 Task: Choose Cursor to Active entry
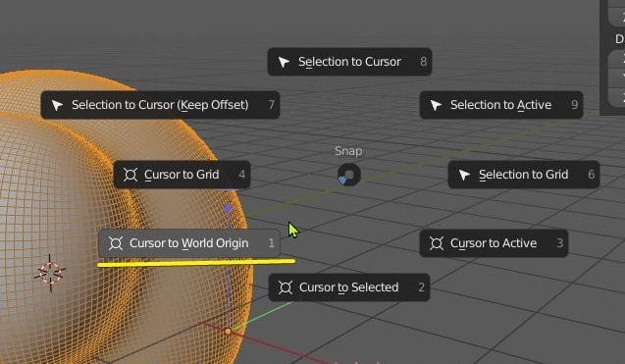tap(494, 243)
